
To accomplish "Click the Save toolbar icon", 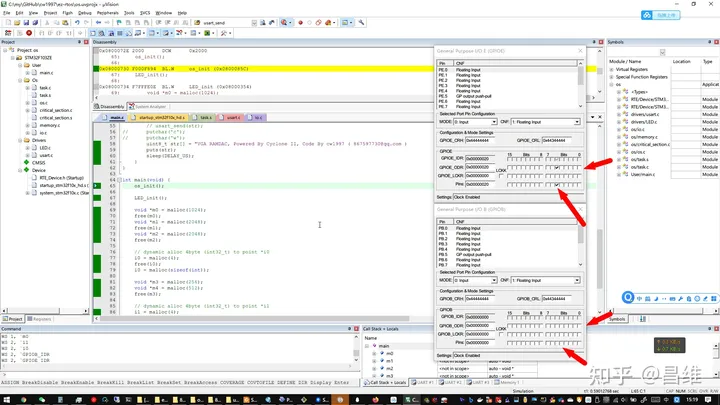I will click(x=26, y=22).
